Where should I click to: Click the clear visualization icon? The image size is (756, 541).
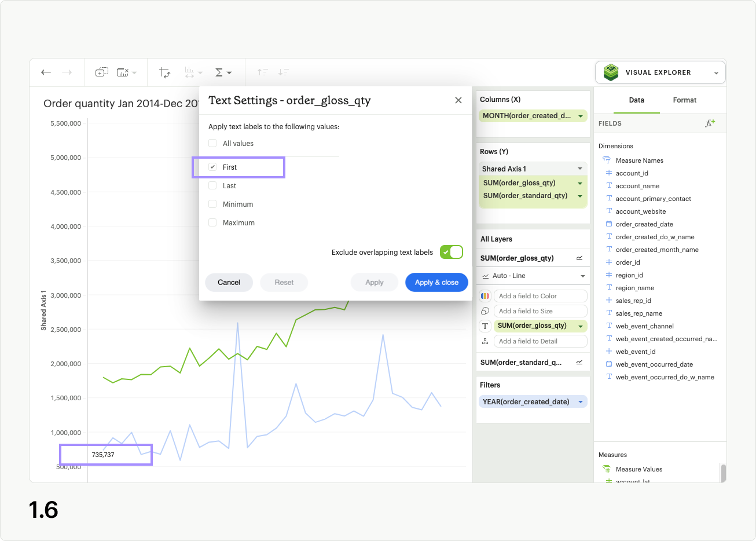[x=123, y=71]
